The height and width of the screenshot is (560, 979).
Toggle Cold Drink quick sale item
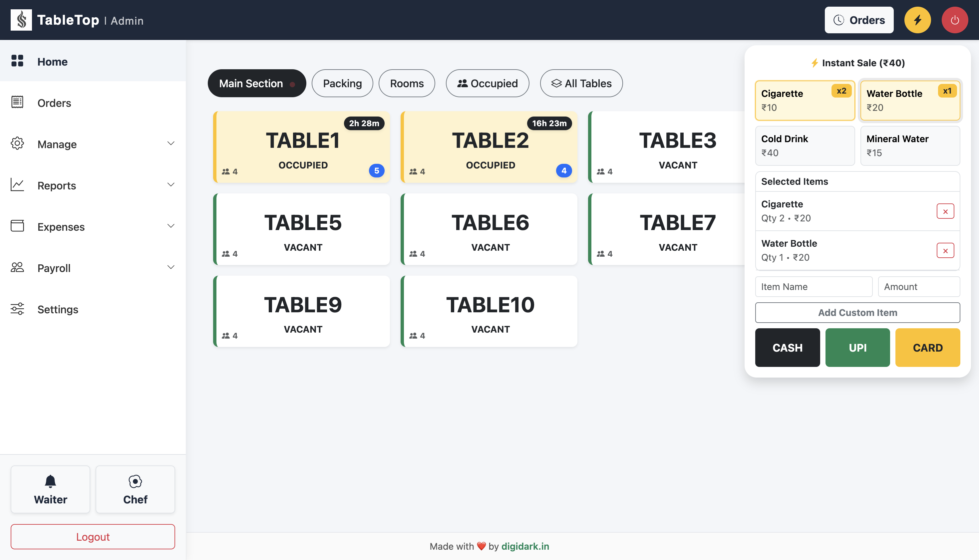tap(805, 146)
